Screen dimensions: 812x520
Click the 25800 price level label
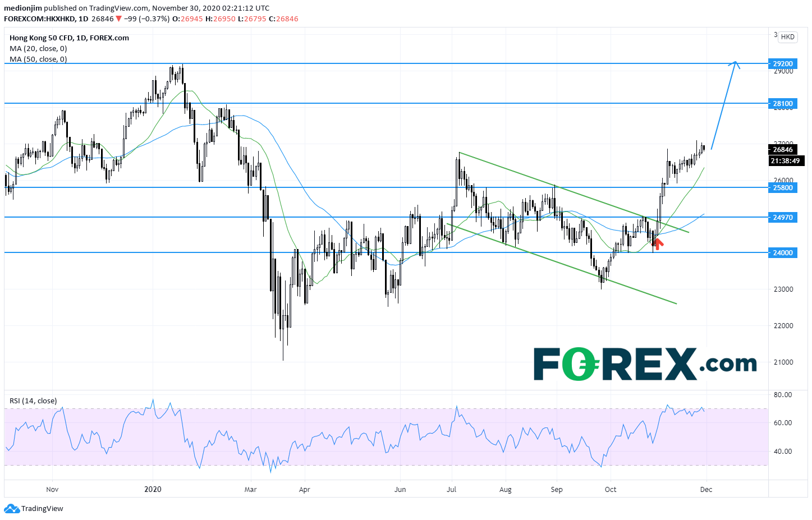[783, 187]
